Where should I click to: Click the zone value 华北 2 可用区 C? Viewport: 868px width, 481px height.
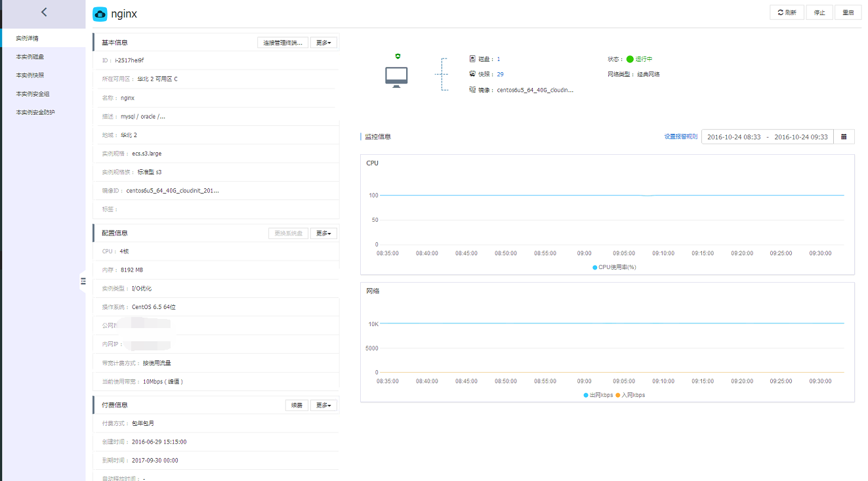tap(157, 79)
